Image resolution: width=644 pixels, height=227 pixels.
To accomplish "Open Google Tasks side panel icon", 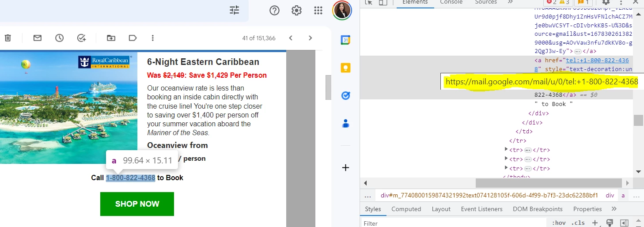I will (x=345, y=96).
